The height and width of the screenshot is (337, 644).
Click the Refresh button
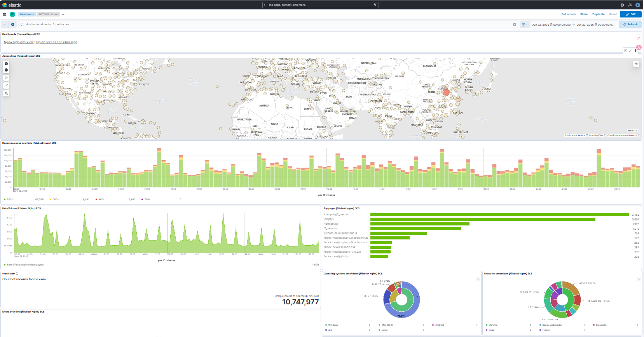[x=630, y=24]
